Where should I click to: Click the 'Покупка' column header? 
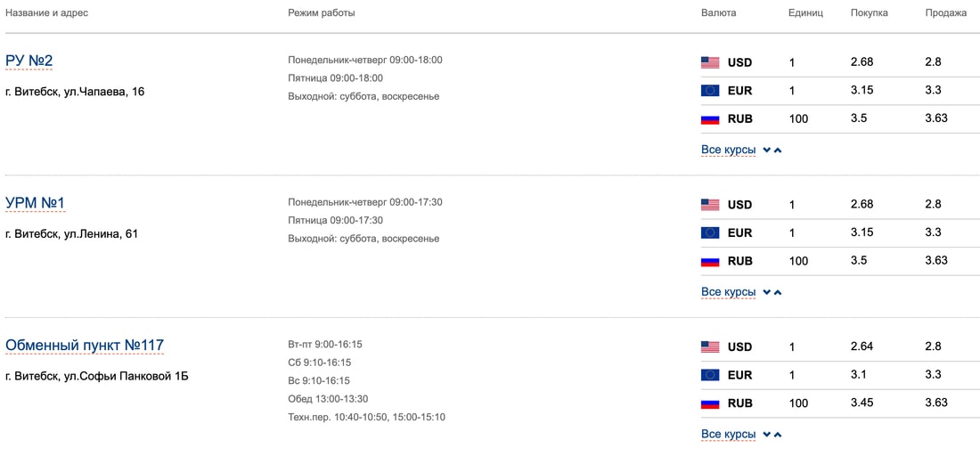click(x=869, y=13)
